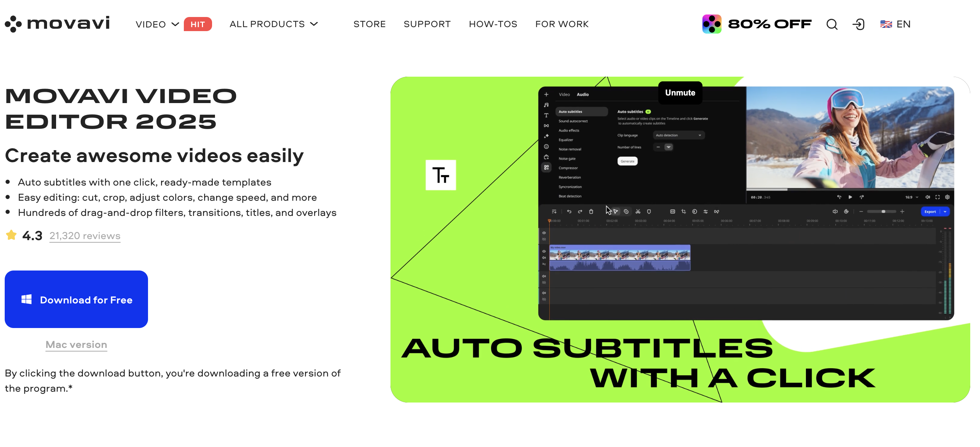Click the 80% OFF promo banner

757,24
